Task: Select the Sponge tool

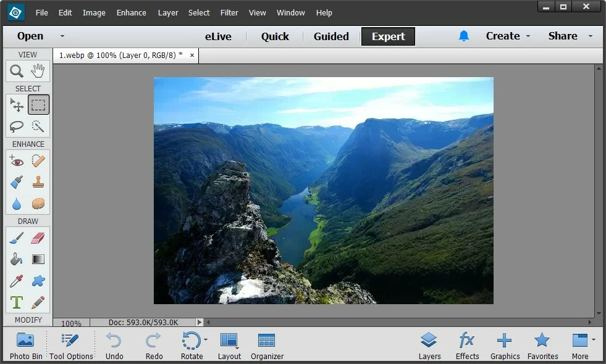Action: [38, 204]
